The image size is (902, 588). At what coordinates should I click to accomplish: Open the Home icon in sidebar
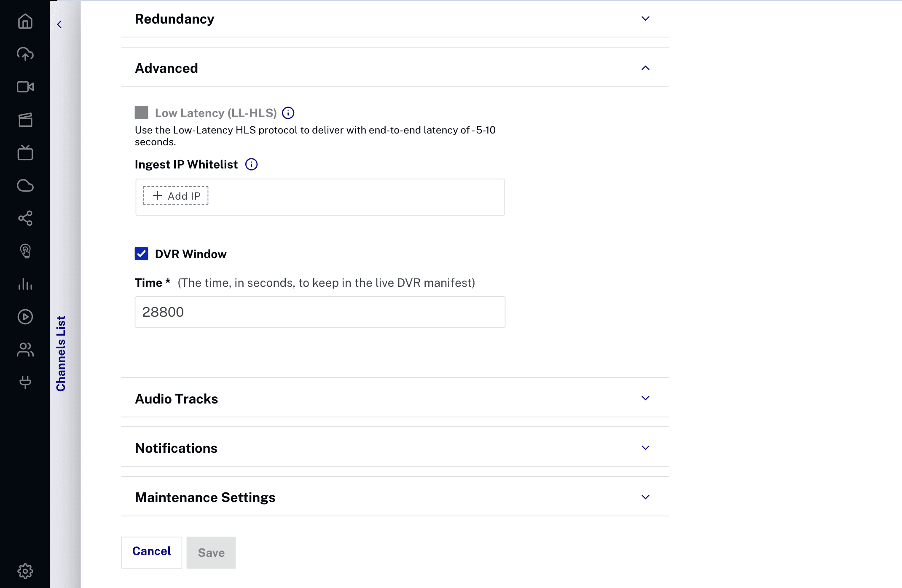tap(25, 21)
